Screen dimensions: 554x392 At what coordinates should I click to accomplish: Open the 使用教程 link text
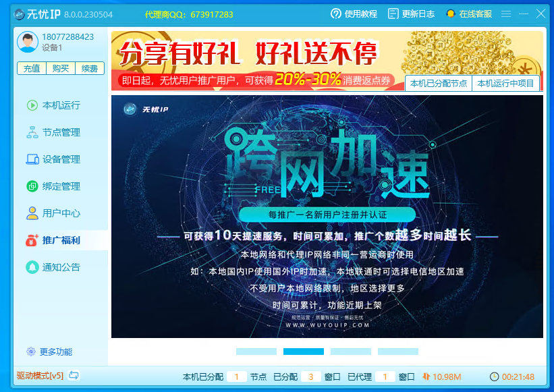[361, 13]
